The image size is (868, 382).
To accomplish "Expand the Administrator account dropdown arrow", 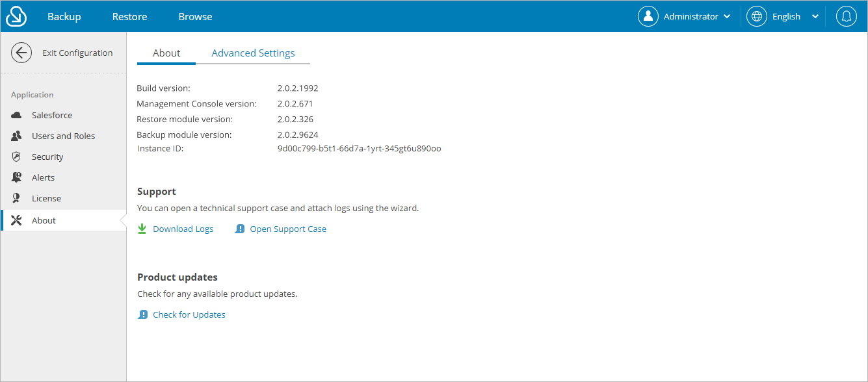I will pos(727,17).
